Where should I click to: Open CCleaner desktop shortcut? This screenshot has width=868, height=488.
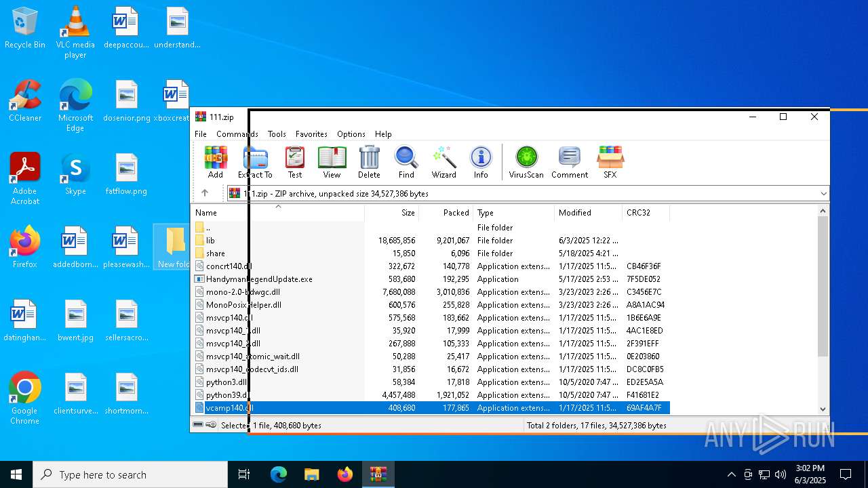pyautogui.click(x=25, y=102)
